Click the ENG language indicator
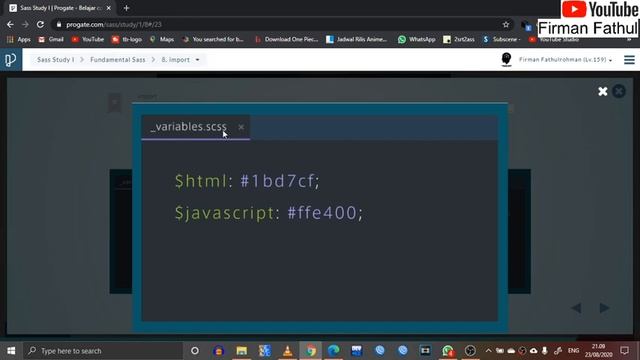Image resolution: width=640 pixels, height=360 pixels. click(573, 351)
